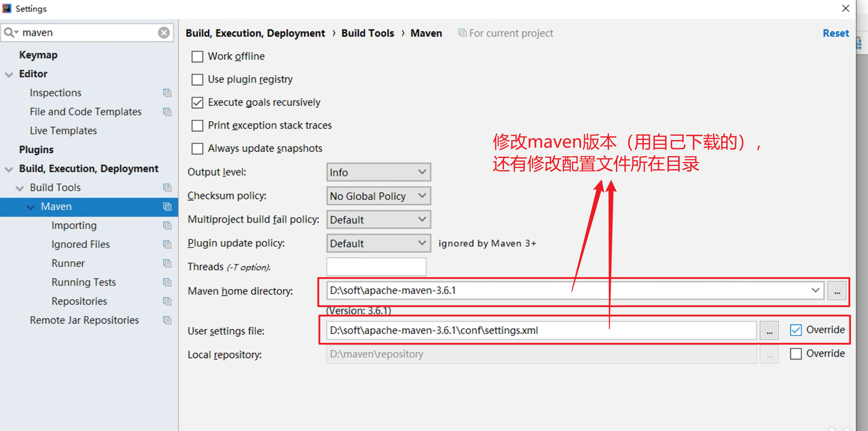Uncheck Execute goals recursively
868x431 pixels.
[x=197, y=103]
